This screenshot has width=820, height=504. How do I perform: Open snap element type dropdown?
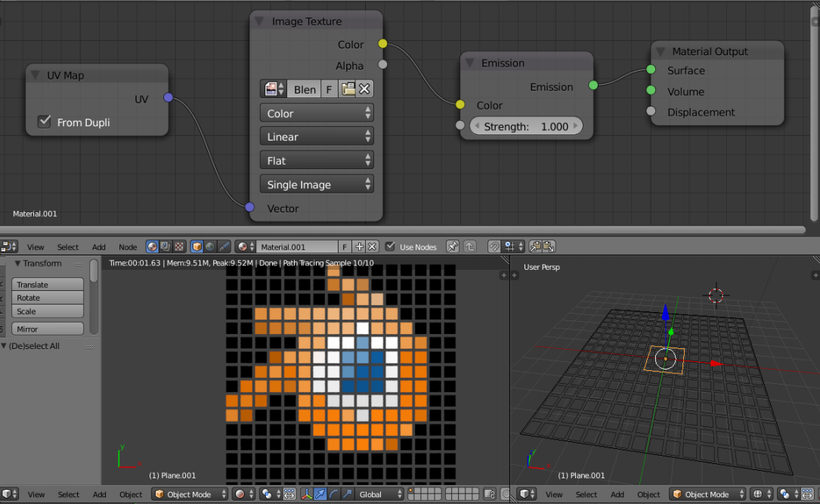pos(513,246)
